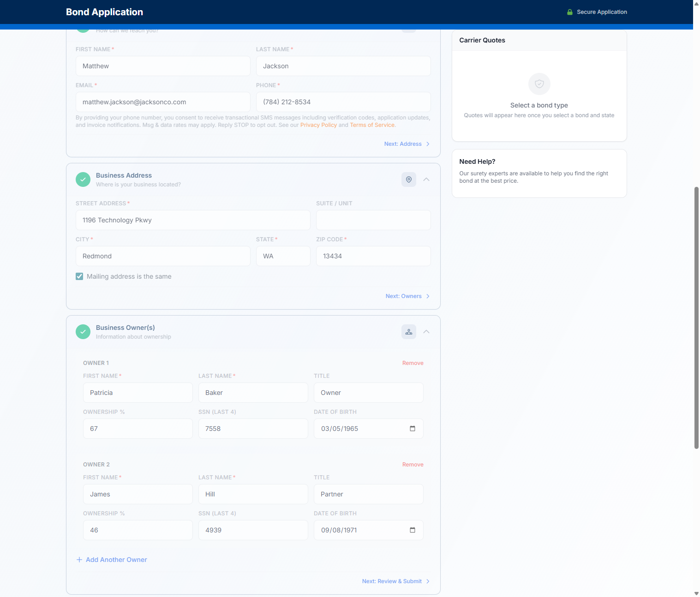This screenshot has width=700, height=597.
Task: Proceed to Next: Review & Submit
Action: (395, 581)
